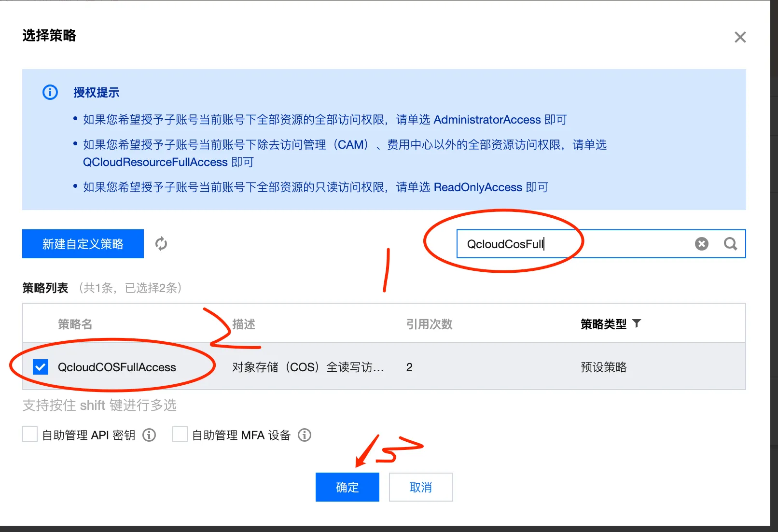Uncheck the QcloudCOSFullAccess policy checkbox
This screenshot has height=532, width=778.
point(41,367)
